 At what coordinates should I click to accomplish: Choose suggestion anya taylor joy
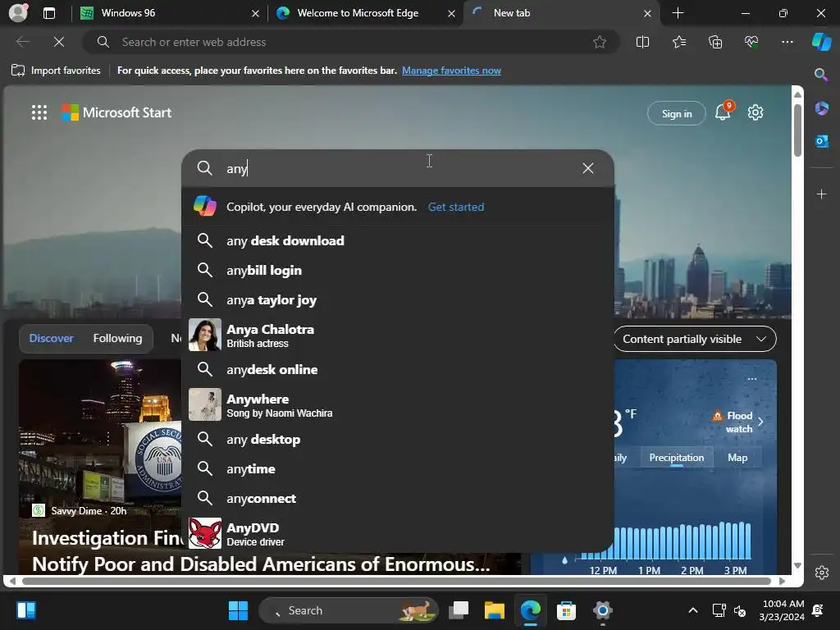click(398, 299)
